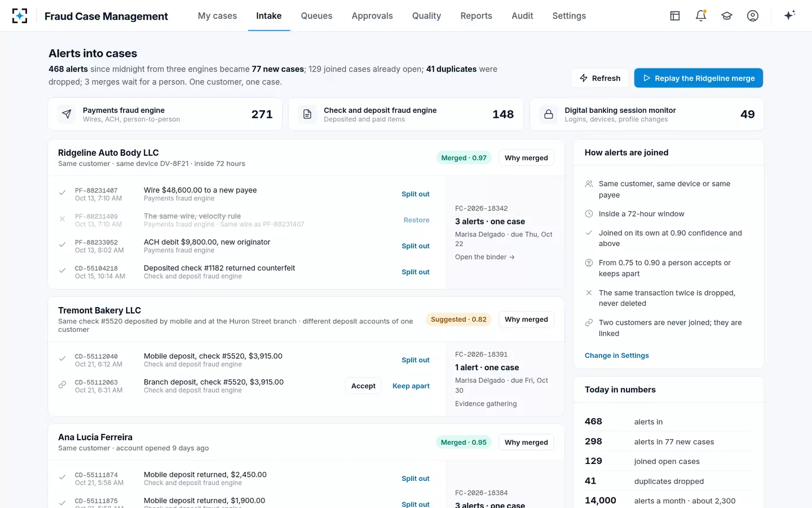Click the checkmark icon beside alert CD-55111874
Viewport: 812px width, 508px height.
[x=63, y=478]
